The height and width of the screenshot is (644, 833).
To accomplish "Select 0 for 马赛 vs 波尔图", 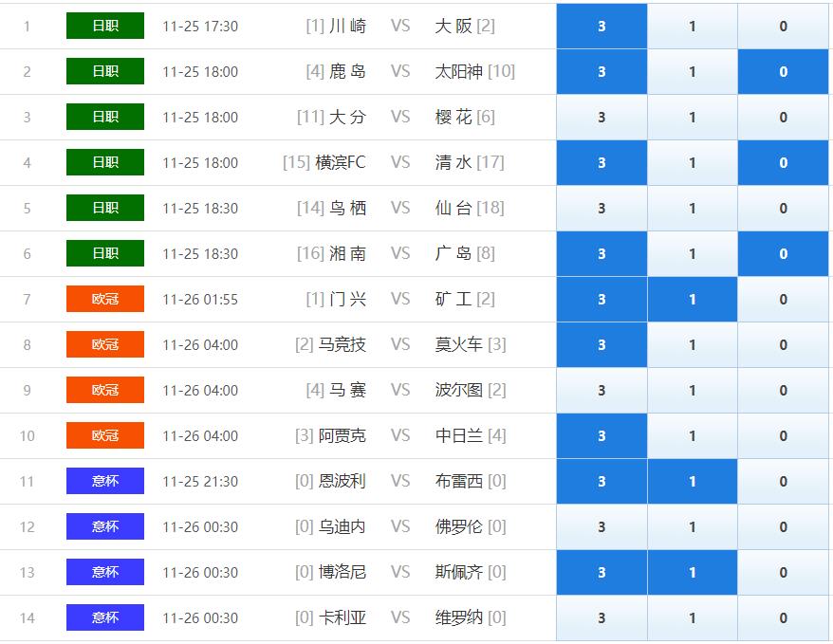I will pyautogui.click(x=783, y=391).
